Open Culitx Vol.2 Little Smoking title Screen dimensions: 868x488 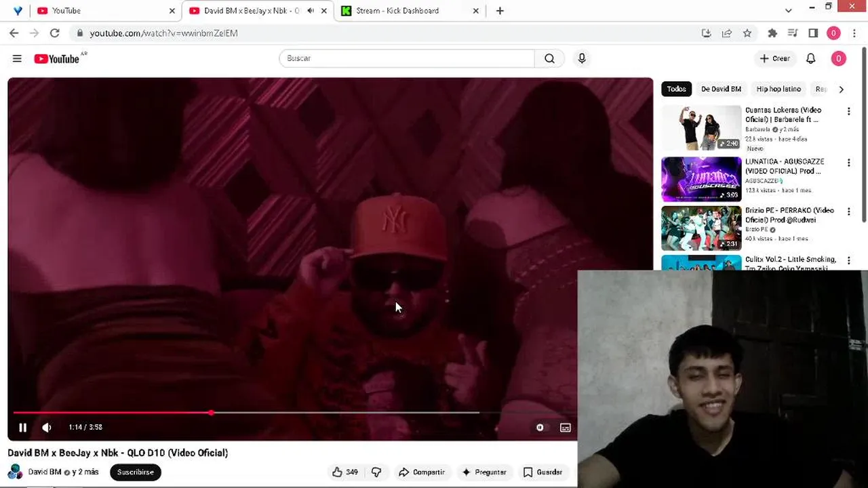[x=791, y=263]
